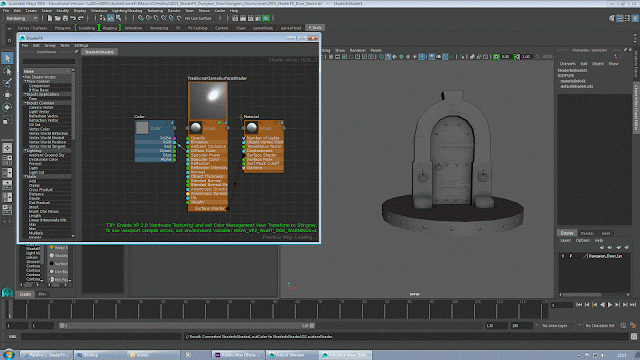The image size is (640, 360).
Task: Open Script Editor icon at command line end
Action: 633,336
